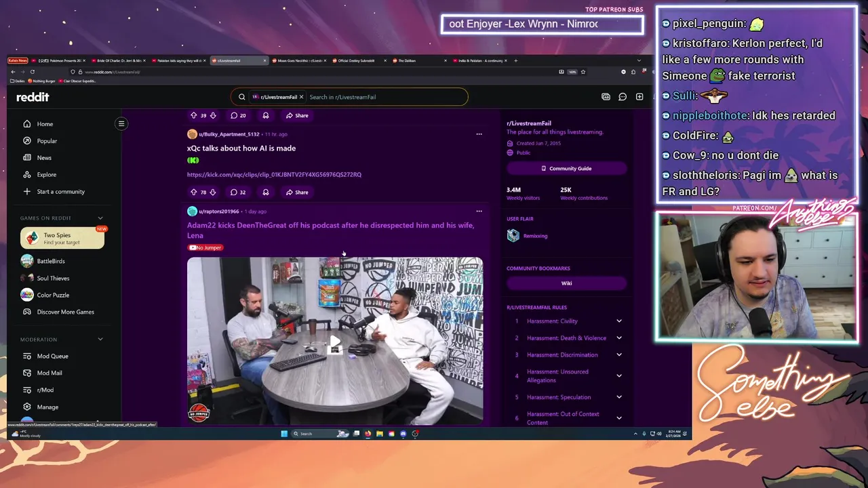Downvote the xQc AI post

tap(213, 192)
